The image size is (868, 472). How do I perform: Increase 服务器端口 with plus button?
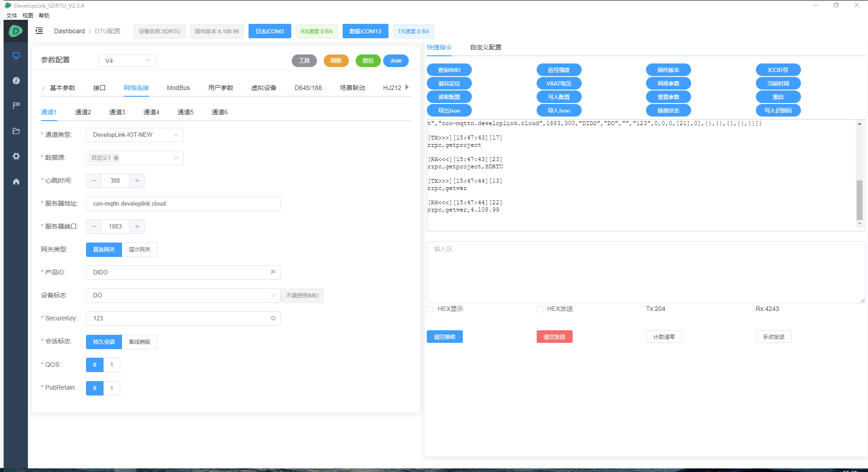click(x=137, y=226)
